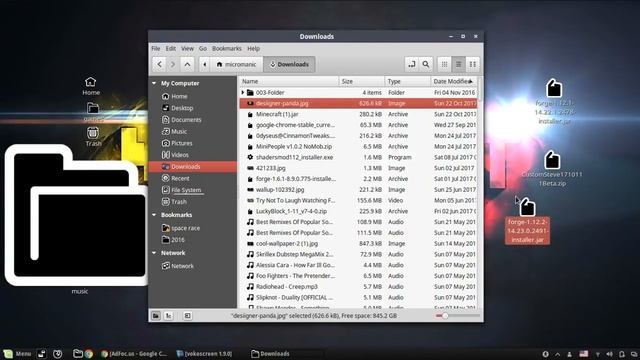Screen dimensions: 640x360
Task: Click the path bar's left scroll arrow
Action: pos(205,64)
